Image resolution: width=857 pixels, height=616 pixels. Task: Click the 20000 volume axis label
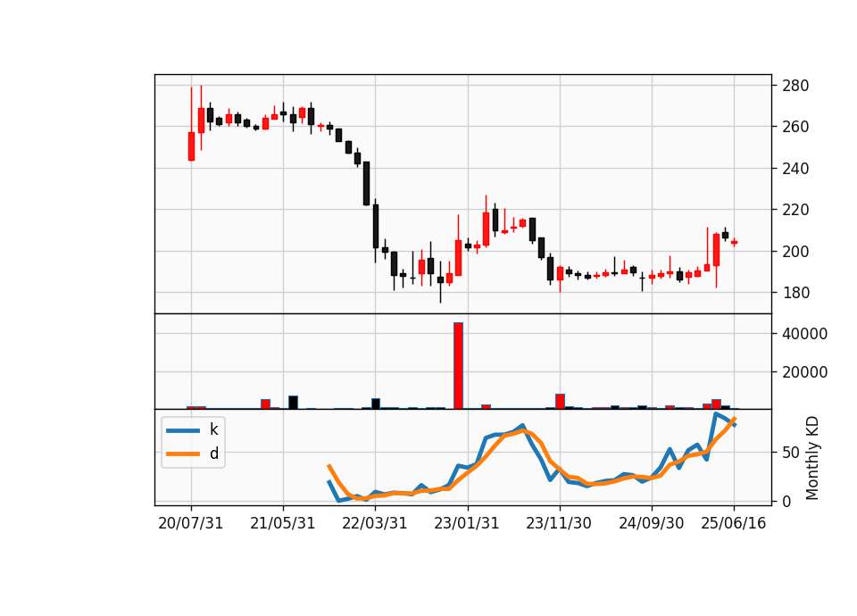click(x=804, y=372)
